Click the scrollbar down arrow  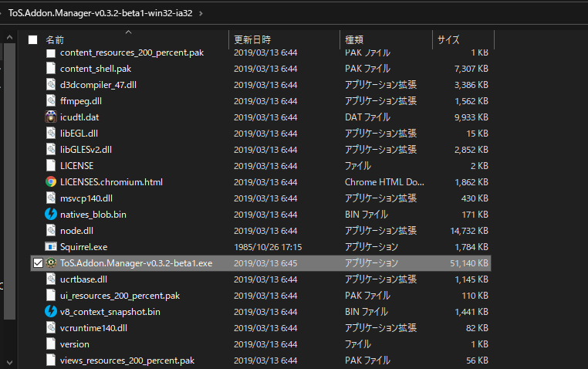(x=10, y=363)
